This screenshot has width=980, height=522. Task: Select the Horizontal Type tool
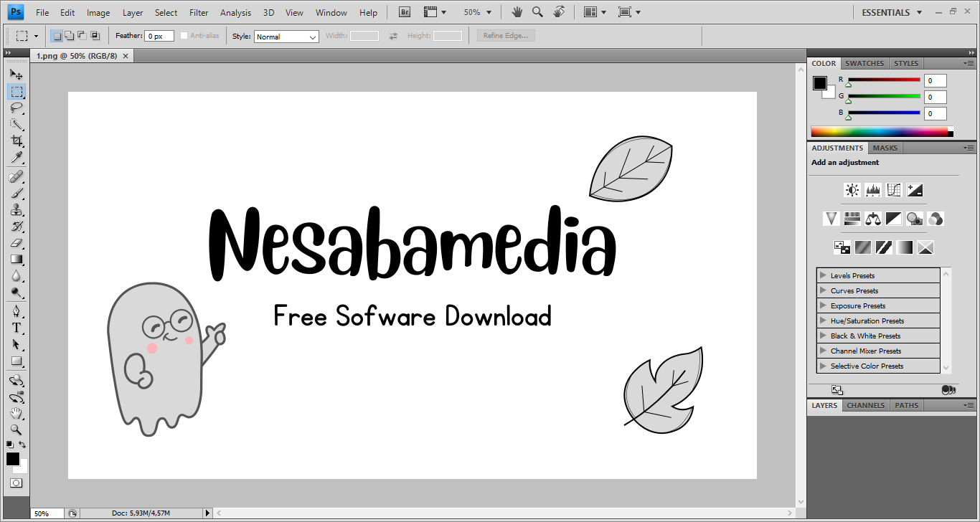[16, 328]
